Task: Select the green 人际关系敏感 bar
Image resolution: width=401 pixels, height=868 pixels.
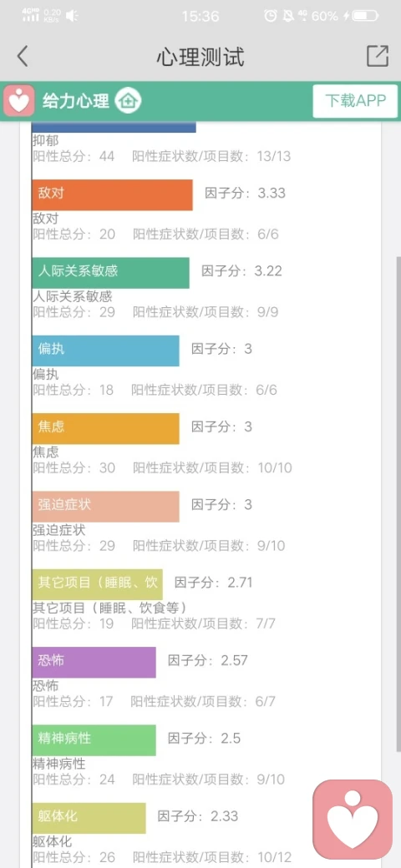Action: point(111,273)
